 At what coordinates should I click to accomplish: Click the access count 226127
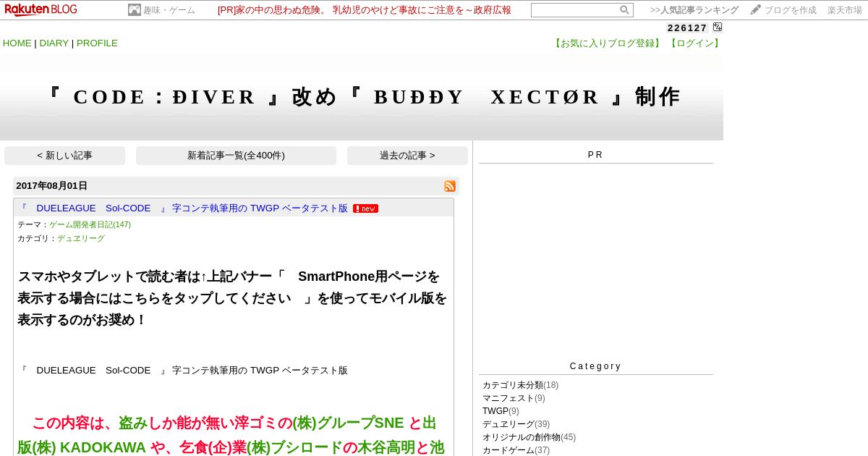point(687,28)
